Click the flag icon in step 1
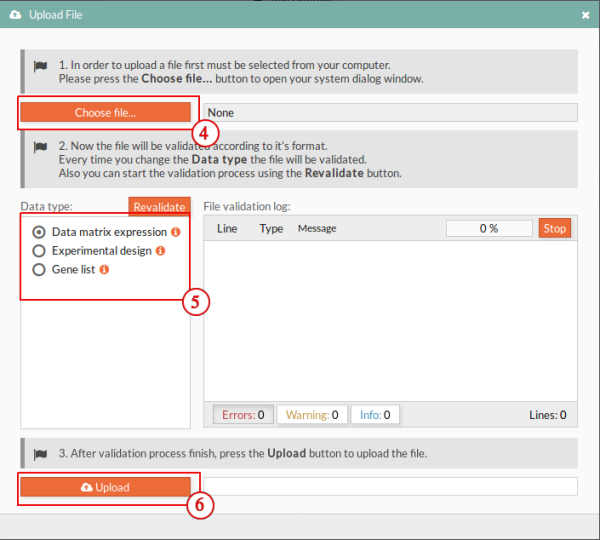Viewport: 600px width, 540px height. point(41,66)
